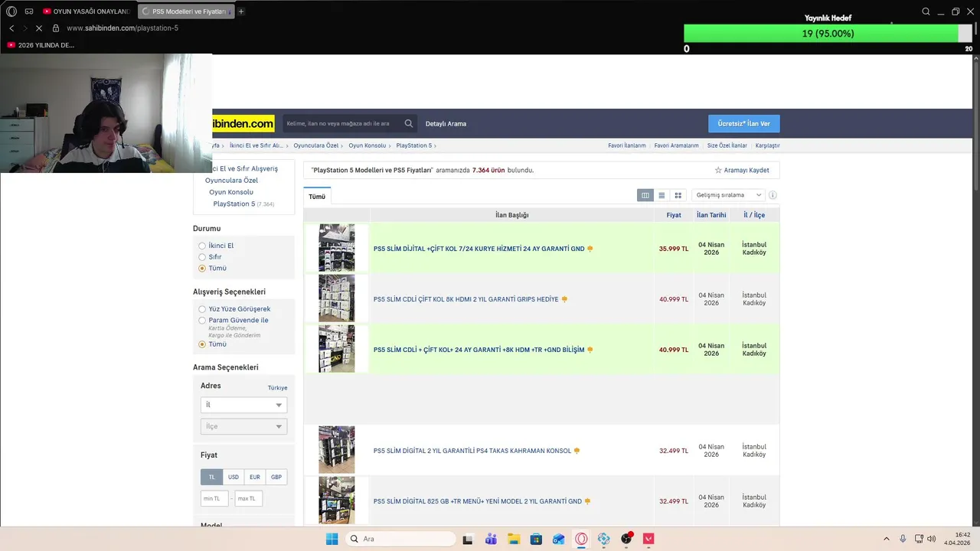Image resolution: width=980 pixels, height=551 pixels.
Task: Click the max TL price field
Action: 249,498
